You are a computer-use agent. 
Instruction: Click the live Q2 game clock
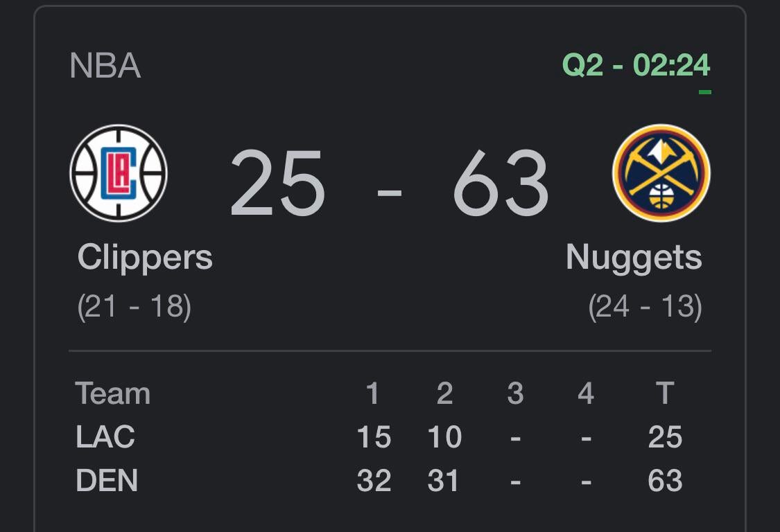click(x=636, y=66)
